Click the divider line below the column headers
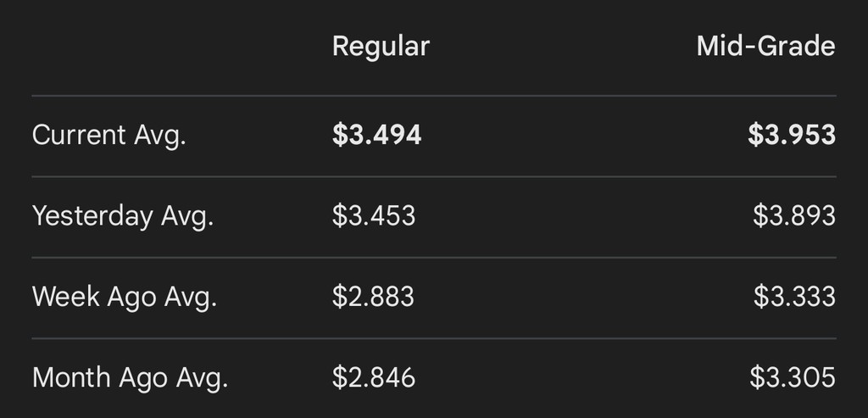The image size is (868, 418). click(x=434, y=96)
